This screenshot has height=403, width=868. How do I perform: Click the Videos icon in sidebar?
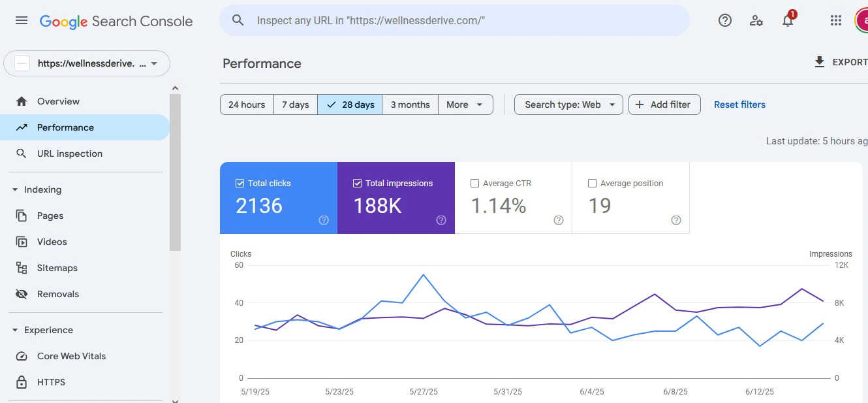point(22,242)
